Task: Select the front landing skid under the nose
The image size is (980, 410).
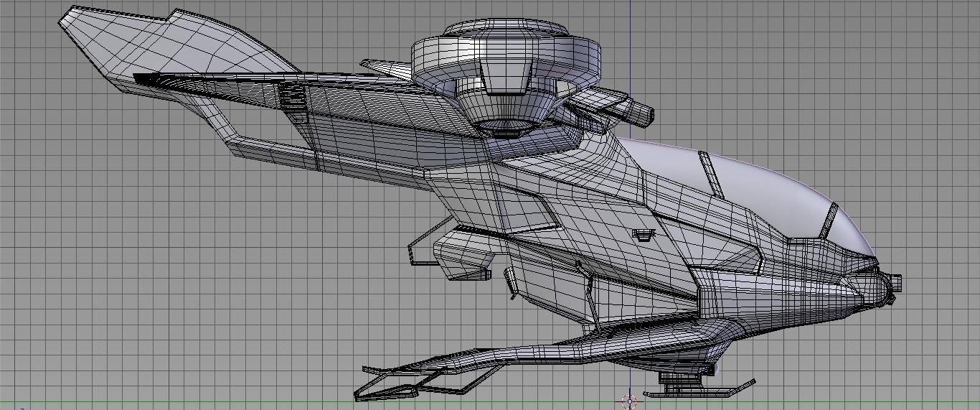Action: [699, 388]
